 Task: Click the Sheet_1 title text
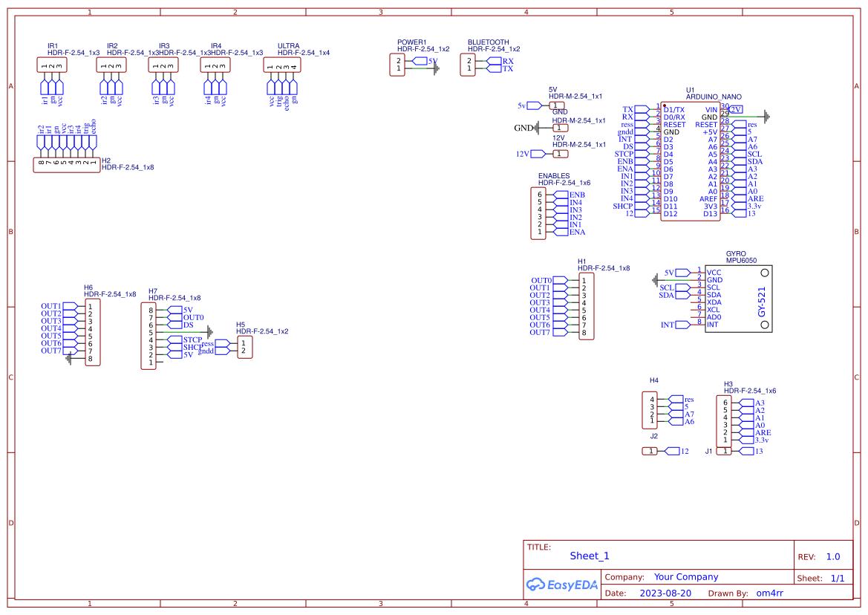[x=590, y=556]
